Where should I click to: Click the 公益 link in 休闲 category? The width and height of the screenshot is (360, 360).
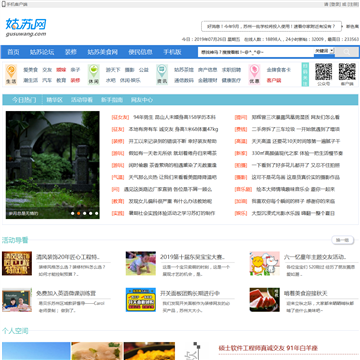click(144, 70)
